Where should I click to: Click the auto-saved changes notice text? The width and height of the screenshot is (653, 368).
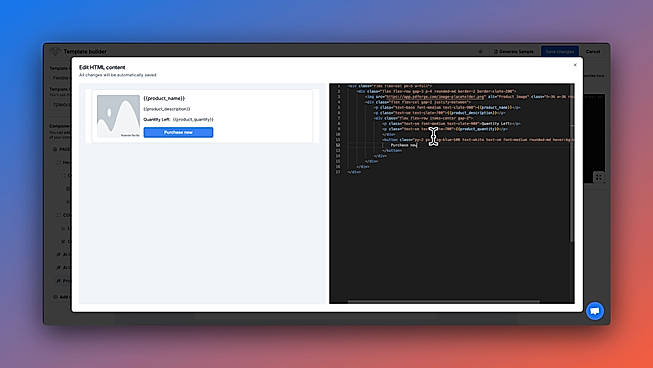(x=117, y=75)
